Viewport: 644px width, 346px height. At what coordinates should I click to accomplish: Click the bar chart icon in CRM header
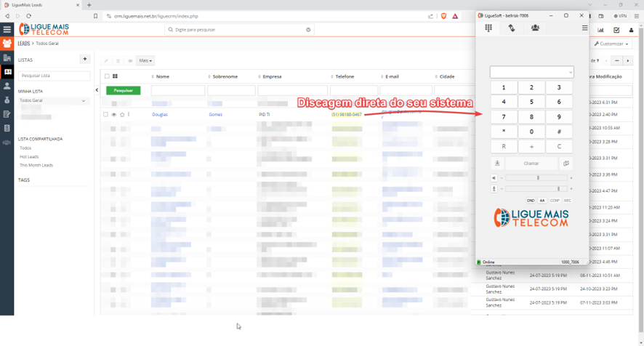coord(600,30)
